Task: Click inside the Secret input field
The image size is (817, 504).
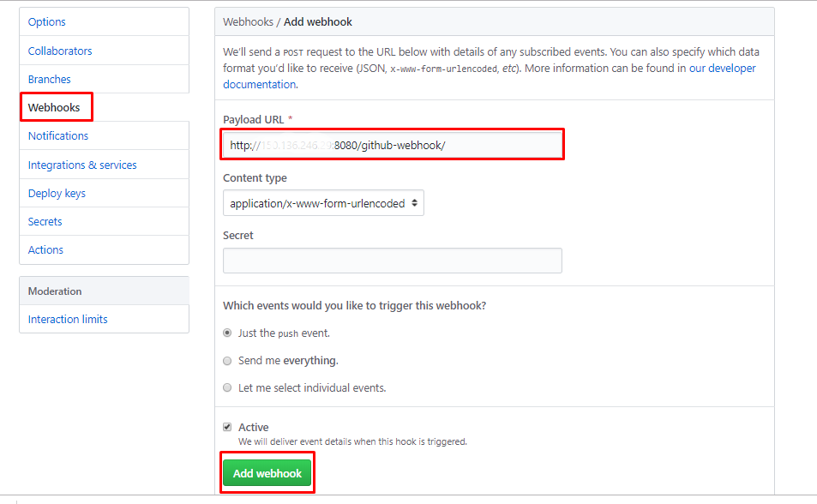Action: pos(392,260)
